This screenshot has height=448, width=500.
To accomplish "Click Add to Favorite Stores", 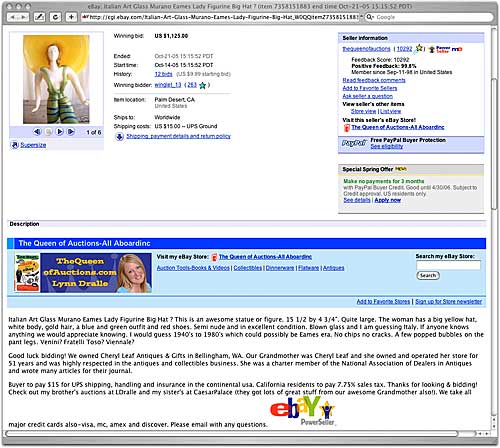I will [383, 302].
